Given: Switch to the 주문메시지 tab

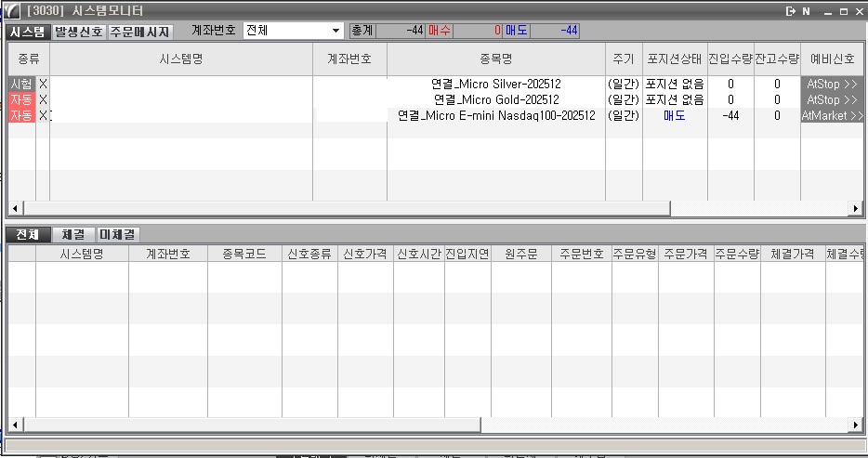Looking at the screenshot, I should point(140,31).
